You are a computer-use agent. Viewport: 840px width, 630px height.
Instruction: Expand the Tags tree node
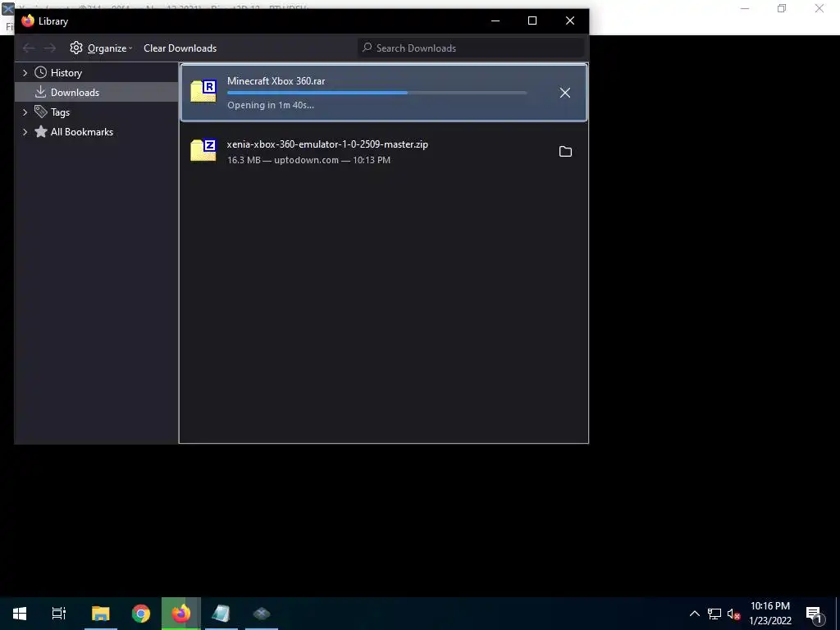click(25, 112)
